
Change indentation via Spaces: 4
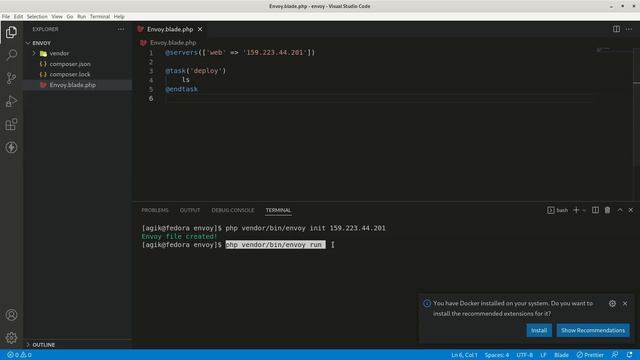tap(497, 355)
